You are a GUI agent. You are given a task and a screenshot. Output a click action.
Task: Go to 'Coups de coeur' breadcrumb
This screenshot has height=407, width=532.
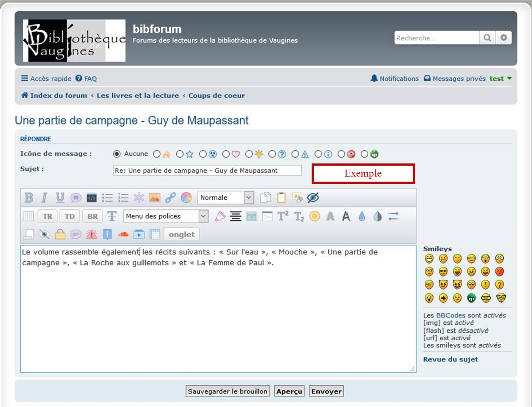tap(216, 96)
